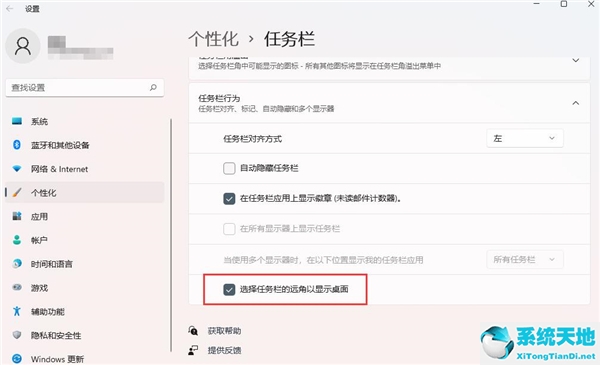Open Windows 更新 settings category

coord(85,358)
